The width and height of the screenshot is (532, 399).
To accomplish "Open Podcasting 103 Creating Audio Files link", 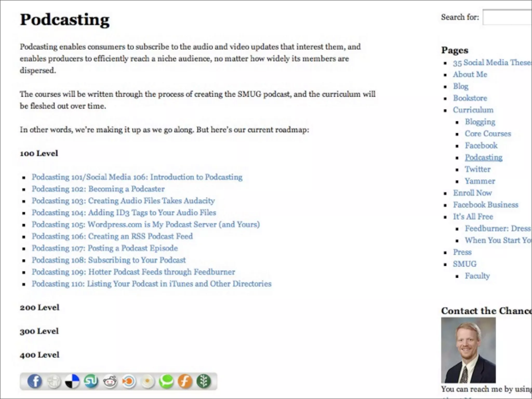I will pos(123,201).
